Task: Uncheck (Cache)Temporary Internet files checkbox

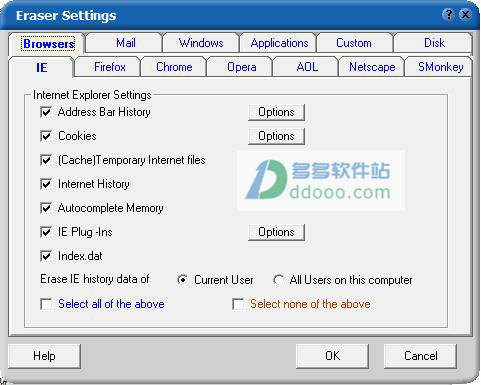Action: click(x=46, y=160)
